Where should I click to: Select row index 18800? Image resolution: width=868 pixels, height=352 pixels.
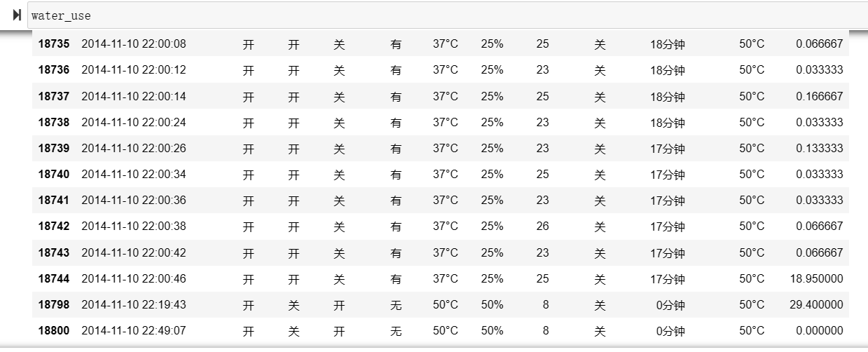(x=54, y=330)
